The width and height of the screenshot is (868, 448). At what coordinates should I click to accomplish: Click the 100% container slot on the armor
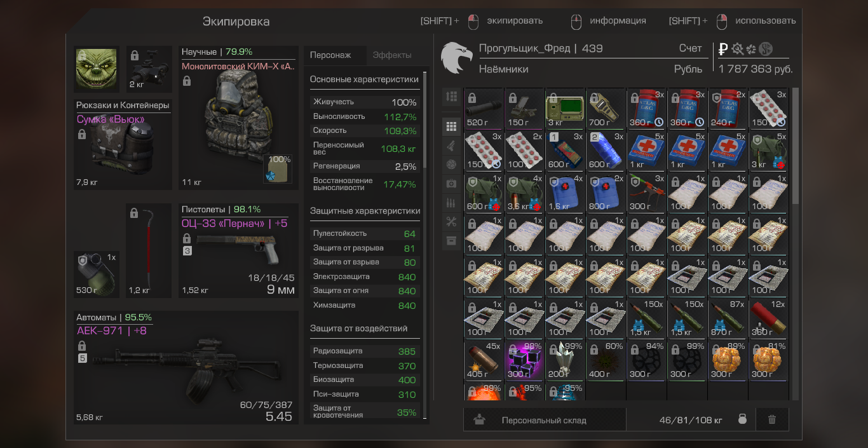click(x=278, y=168)
